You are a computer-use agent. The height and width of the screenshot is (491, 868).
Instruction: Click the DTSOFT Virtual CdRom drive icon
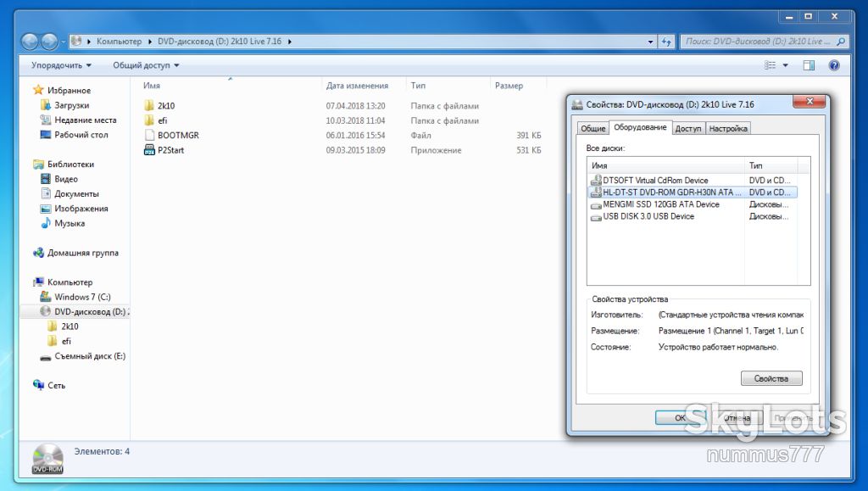[x=596, y=180]
